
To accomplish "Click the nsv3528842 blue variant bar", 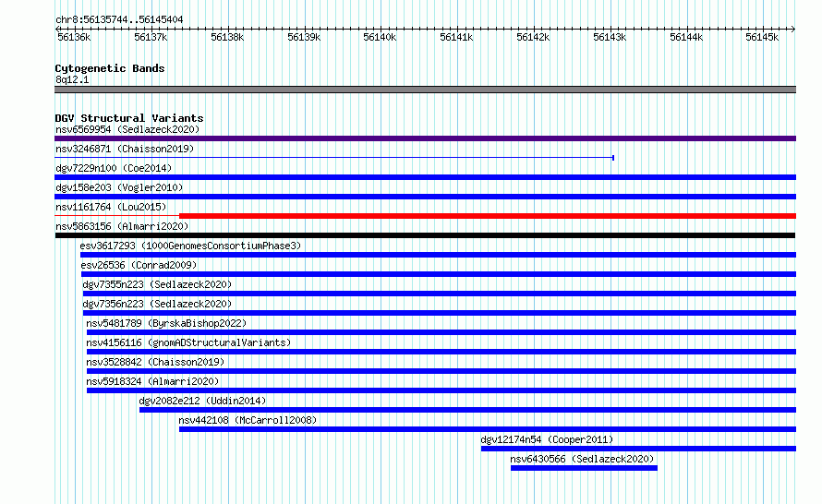I will coord(441,371).
